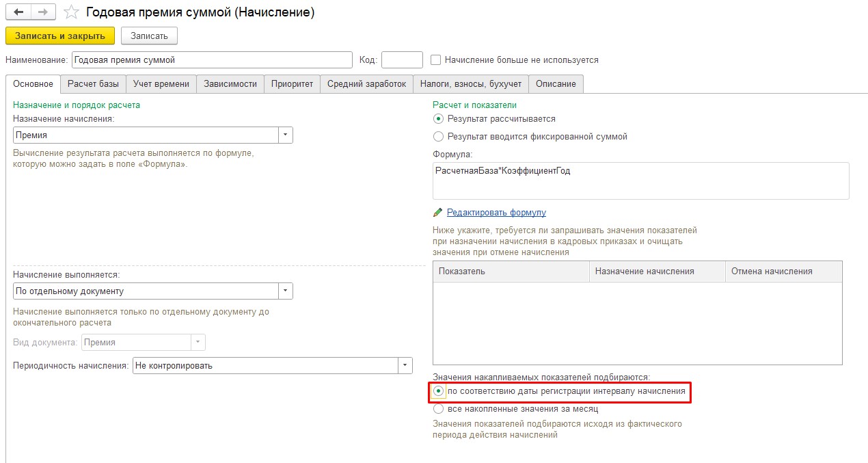The height and width of the screenshot is (463, 868).
Task: Open the 'Средний заработок' tab
Action: click(366, 84)
